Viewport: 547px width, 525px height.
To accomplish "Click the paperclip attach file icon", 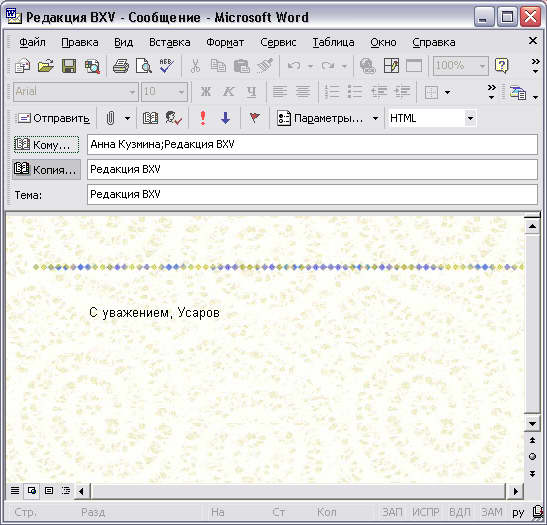I will 110,118.
